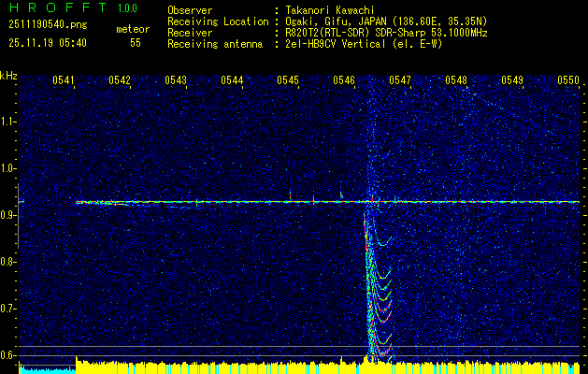Click time marker 0547

coord(400,79)
